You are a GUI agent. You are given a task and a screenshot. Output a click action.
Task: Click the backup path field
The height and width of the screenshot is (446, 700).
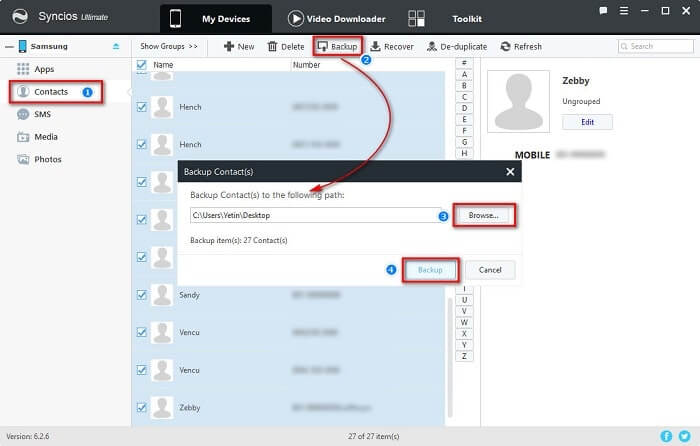click(x=315, y=215)
